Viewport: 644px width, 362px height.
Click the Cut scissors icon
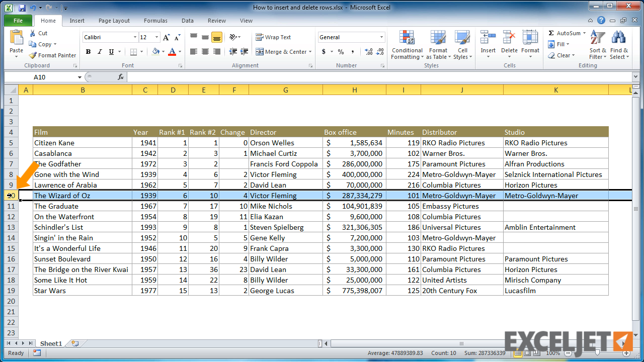[x=33, y=33]
